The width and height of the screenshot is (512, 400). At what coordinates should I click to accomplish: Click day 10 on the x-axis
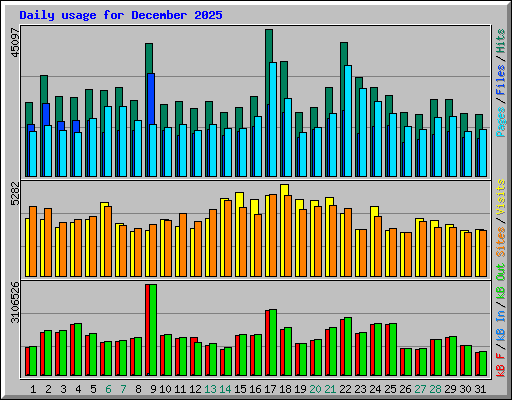point(165,389)
